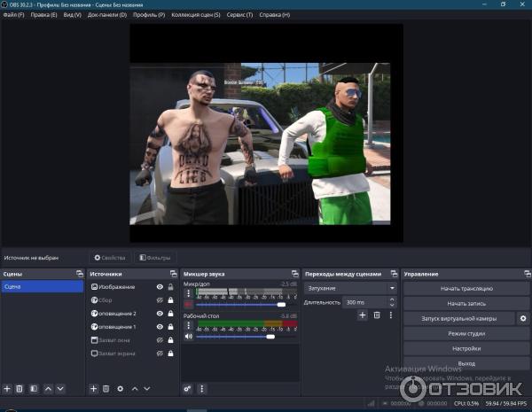
Task: Add a scene transition with plus icon
Action: pyautogui.click(x=363, y=315)
